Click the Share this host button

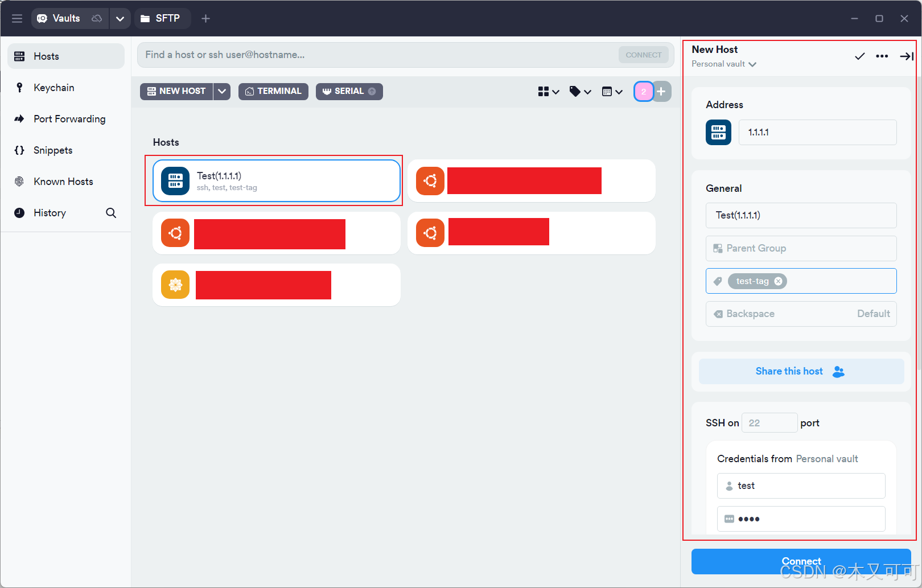point(801,371)
